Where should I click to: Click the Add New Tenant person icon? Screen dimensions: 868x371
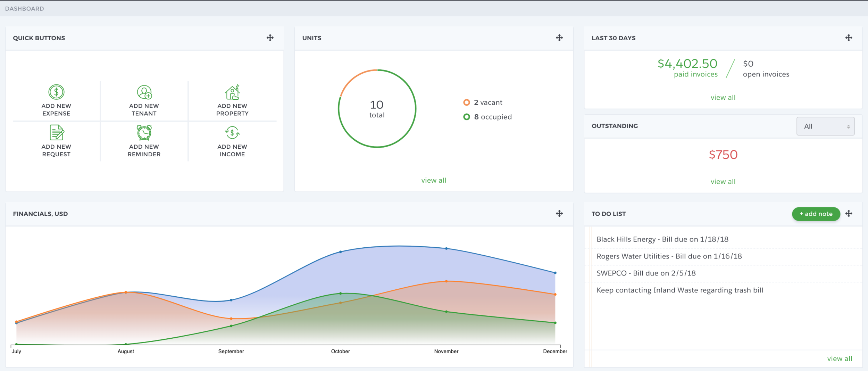point(144,92)
